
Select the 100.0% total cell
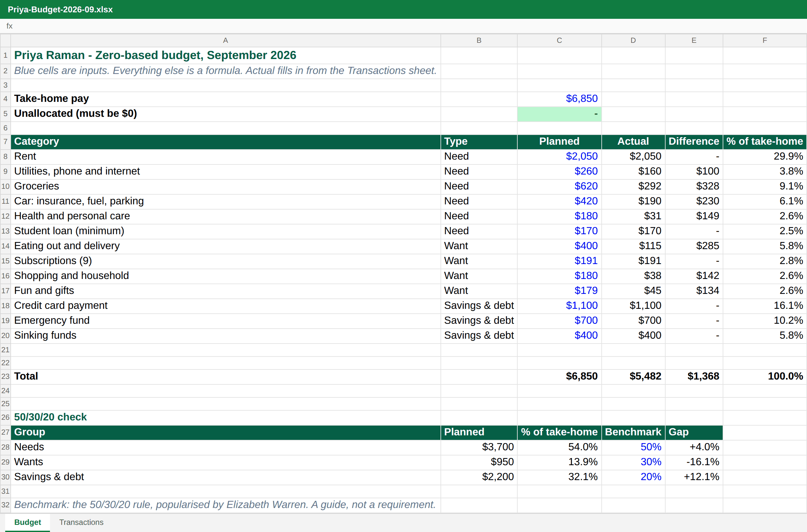click(x=765, y=376)
